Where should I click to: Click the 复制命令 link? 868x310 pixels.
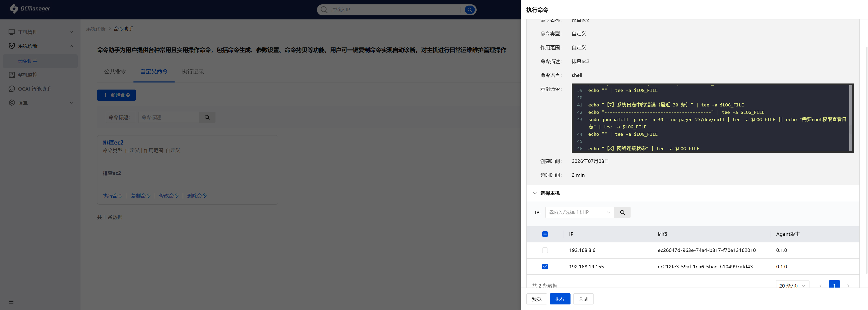point(141,196)
